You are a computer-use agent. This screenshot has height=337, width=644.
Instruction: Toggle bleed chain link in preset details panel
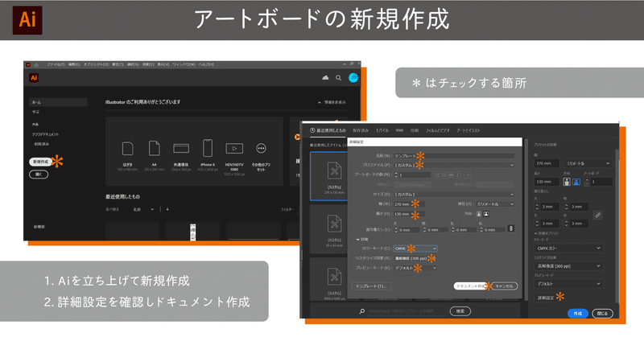[598, 215]
